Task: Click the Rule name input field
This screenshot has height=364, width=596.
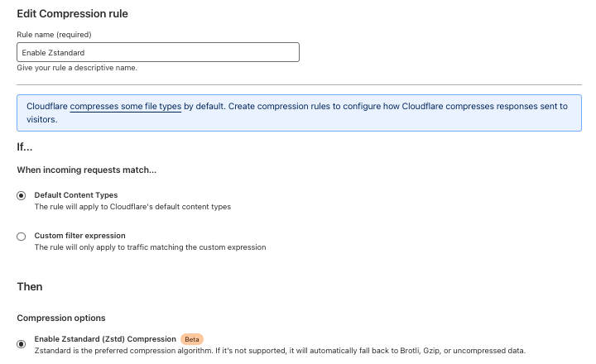Action: (x=158, y=52)
